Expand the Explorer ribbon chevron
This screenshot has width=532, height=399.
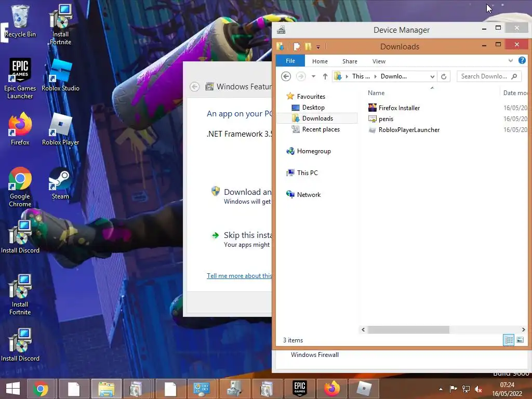pos(511,60)
